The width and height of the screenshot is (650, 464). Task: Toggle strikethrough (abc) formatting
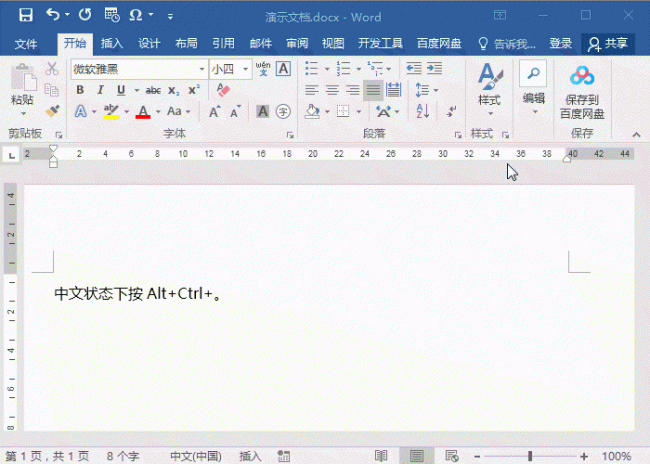153,90
